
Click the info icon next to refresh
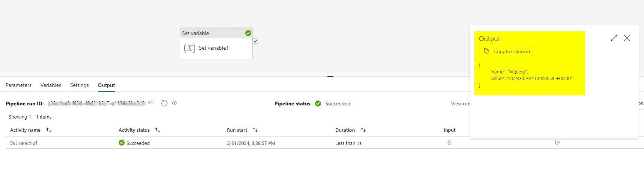[x=174, y=103]
